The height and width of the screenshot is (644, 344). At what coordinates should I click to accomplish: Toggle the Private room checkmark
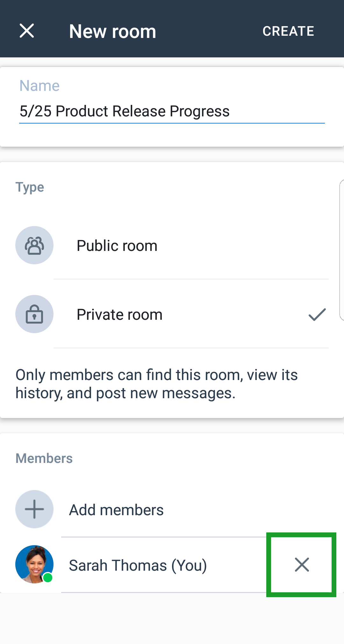click(317, 314)
